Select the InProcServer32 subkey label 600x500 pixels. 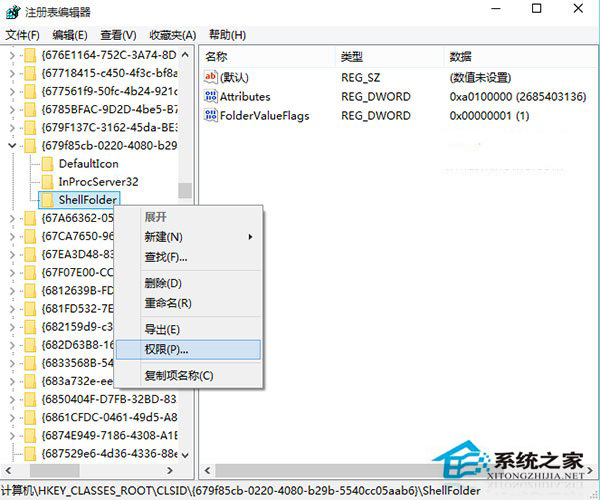pos(98,182)
